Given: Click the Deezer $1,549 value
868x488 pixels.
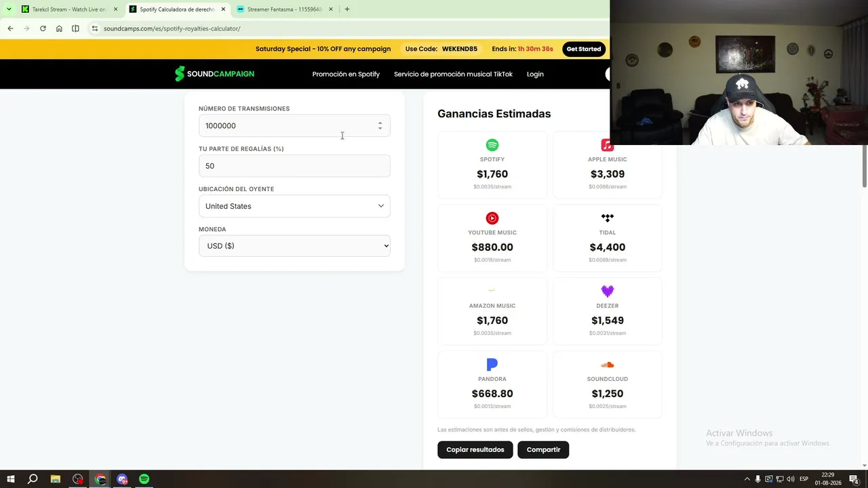Looking at the screenshot, I should point(608,321).
